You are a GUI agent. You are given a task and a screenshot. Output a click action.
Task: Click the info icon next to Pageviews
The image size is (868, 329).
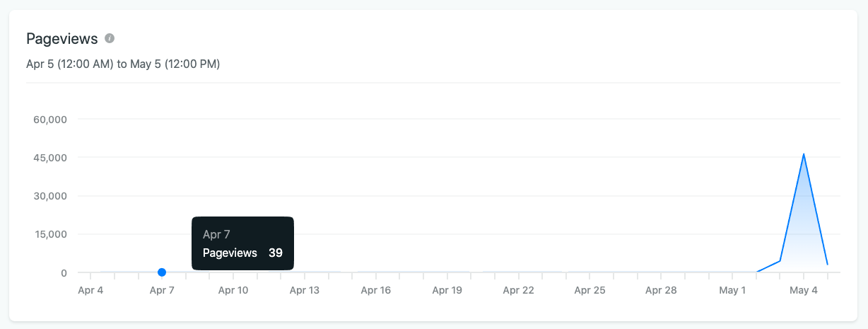coord(110,38)
